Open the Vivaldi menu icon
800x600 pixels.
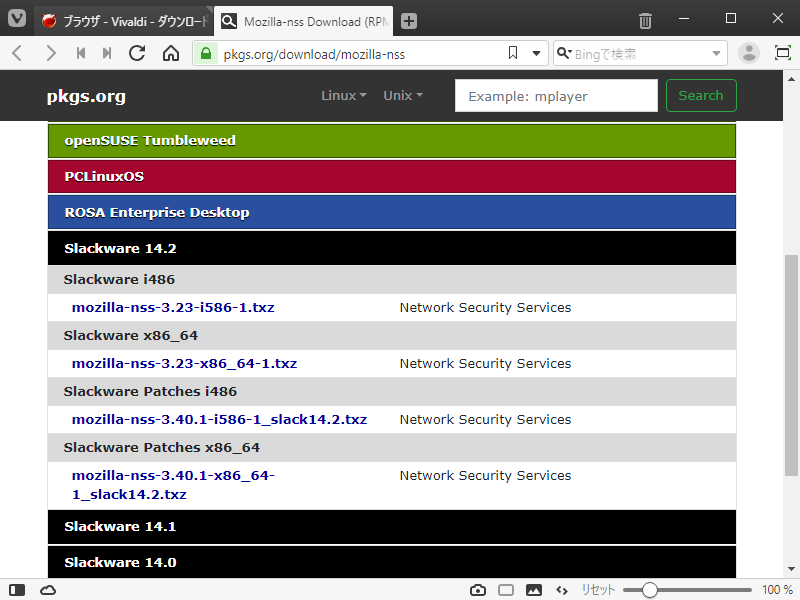17,19
